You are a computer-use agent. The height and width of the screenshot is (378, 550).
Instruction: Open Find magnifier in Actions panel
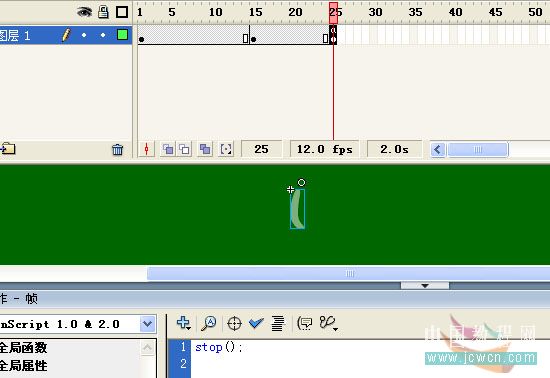tap(209, 323)
